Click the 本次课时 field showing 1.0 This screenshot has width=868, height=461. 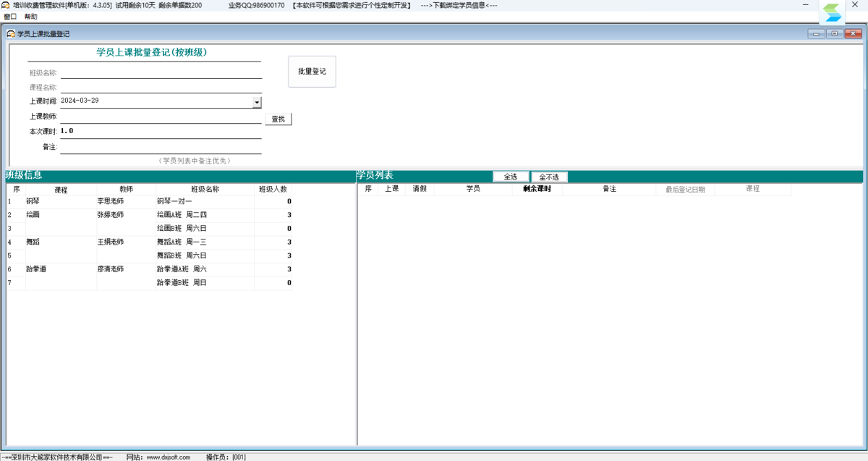[x=161, y=131]
